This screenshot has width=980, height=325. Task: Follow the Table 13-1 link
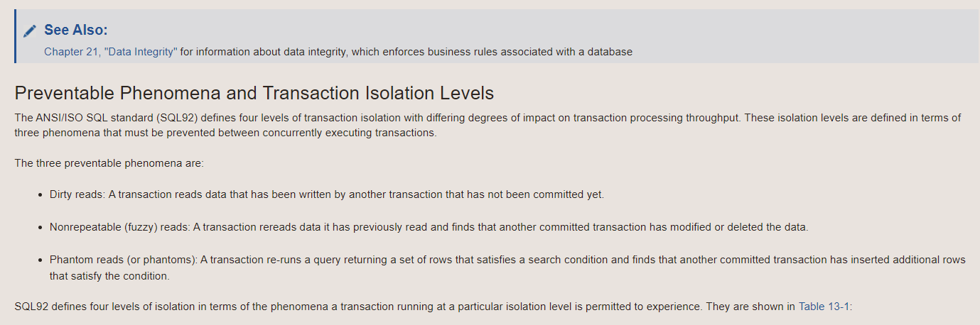[824, 307]
